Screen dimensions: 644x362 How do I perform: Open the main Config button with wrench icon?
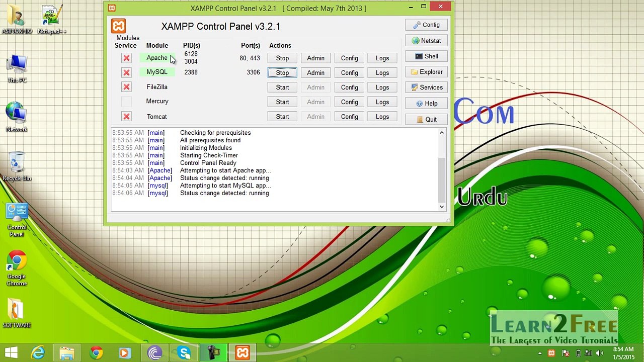[426, 25]
